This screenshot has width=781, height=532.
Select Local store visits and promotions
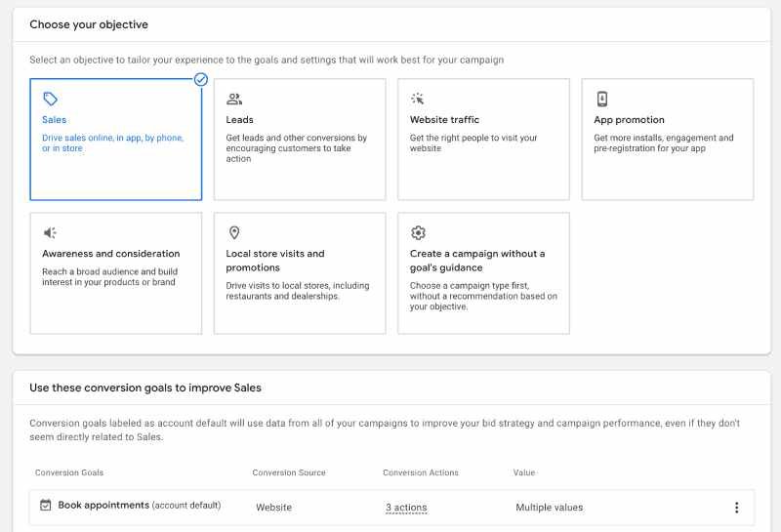coord(300,273)
